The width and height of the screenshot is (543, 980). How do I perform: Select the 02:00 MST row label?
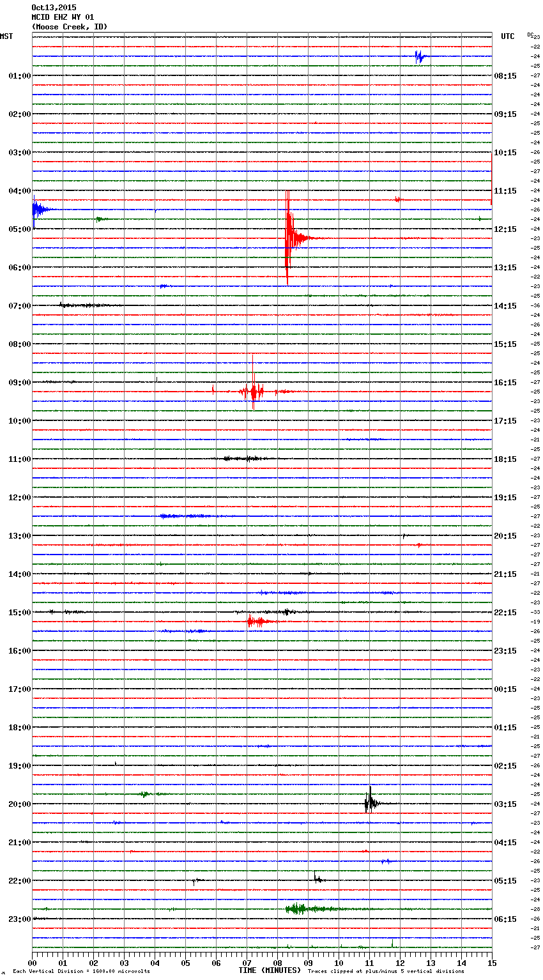tap(19, 114)
